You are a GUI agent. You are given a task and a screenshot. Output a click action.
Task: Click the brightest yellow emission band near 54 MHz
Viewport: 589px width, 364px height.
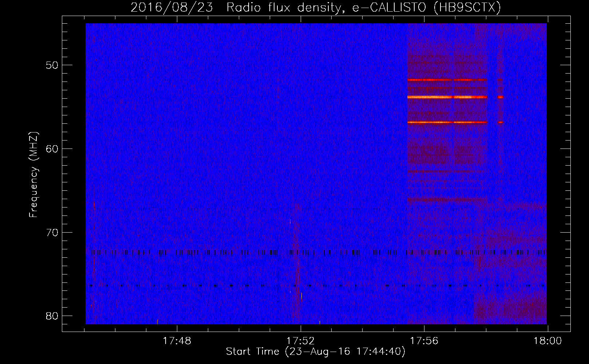click(x=447, y=97)
